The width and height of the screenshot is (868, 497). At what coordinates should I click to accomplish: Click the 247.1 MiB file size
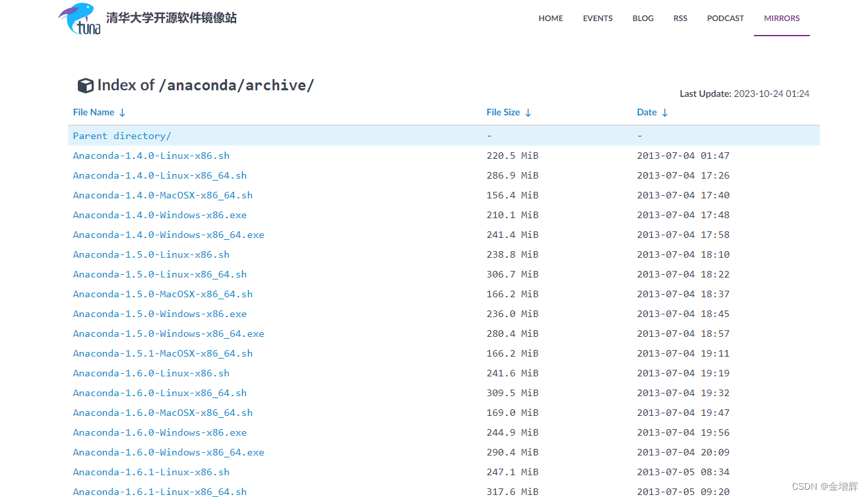click(512, 472)
